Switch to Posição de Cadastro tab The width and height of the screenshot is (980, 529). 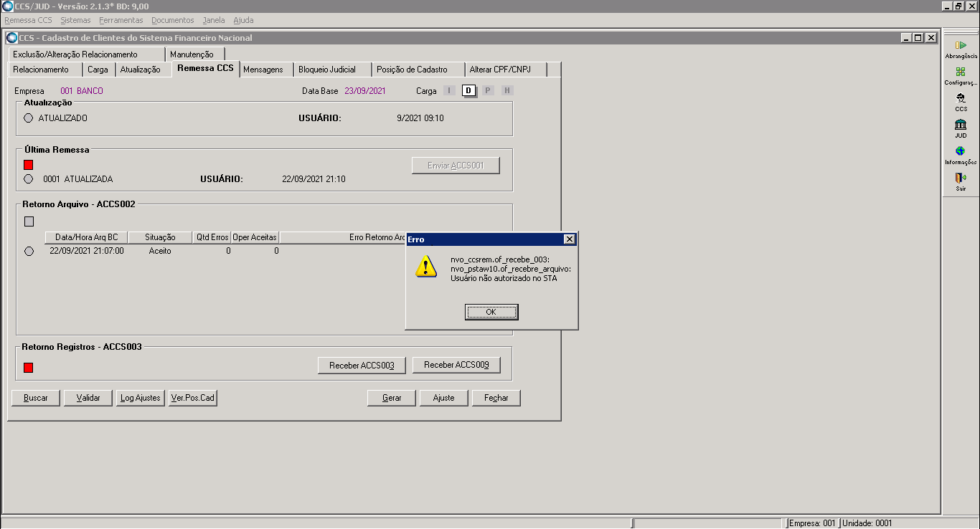pos(418,70)
